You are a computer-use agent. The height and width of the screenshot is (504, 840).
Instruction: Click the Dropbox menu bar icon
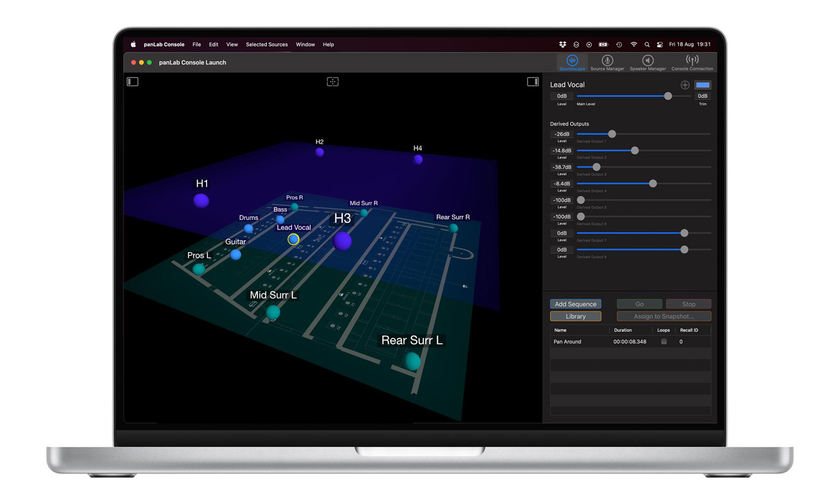pyautogui.click(x=562, y=44)
